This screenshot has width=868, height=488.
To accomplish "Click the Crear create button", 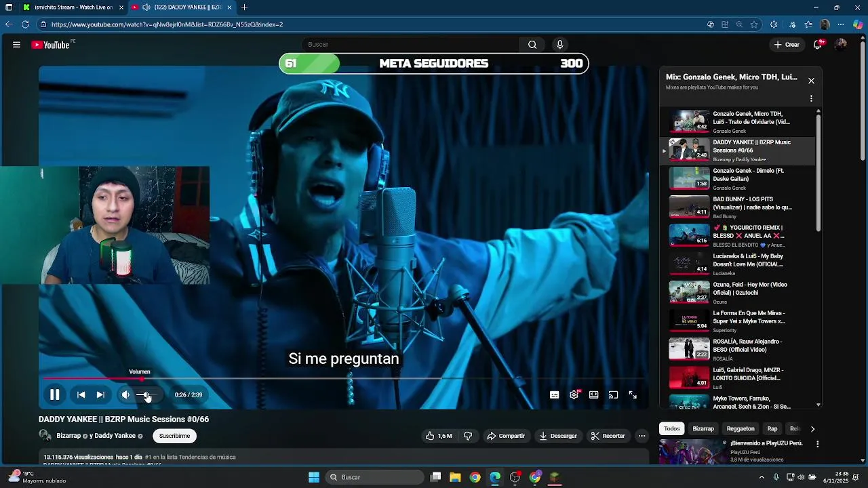I will coord(787,45).
